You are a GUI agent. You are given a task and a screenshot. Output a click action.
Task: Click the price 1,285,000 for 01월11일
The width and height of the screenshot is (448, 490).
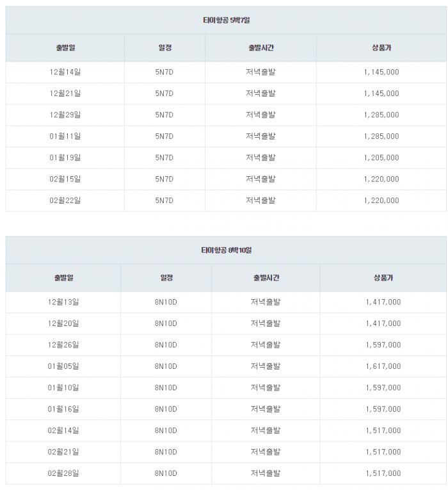coord(381,136)
